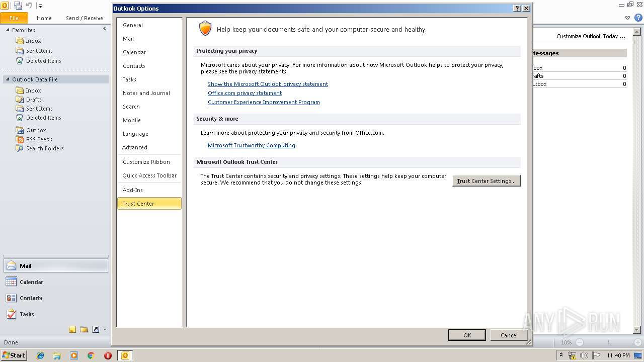This screenshot has width=644, height=362.
Task: Open Windows Explorer from taskbar
Action: tap(57, 355)
